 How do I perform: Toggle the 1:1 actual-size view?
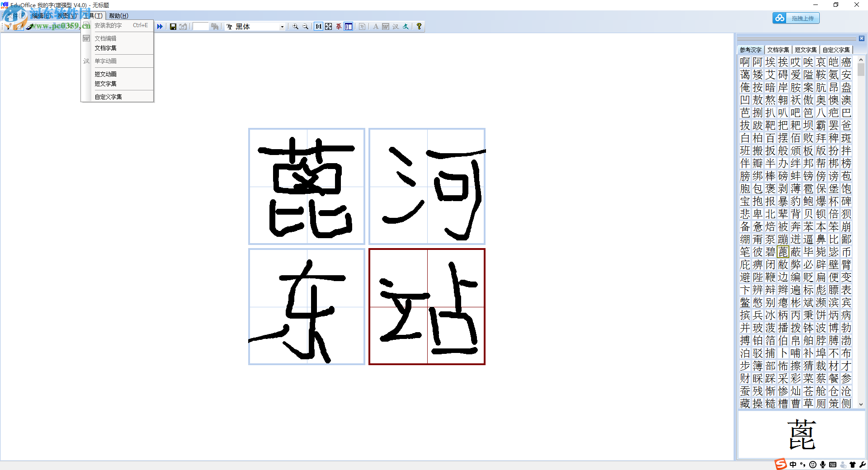319,27
